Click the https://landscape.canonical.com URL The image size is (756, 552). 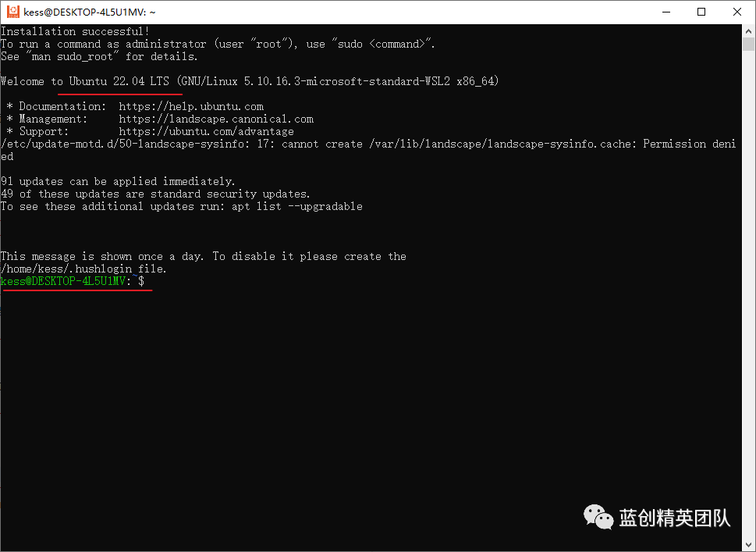tap(216, 119)
